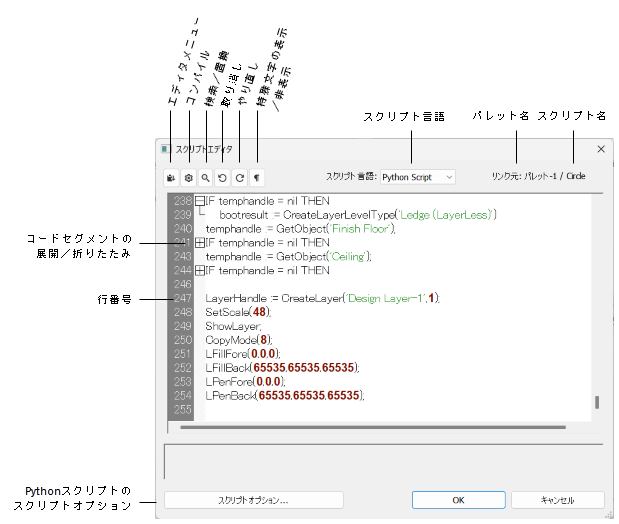Toggle special characters display icon
Screen dimensions: 619x524
coord(256,177)
